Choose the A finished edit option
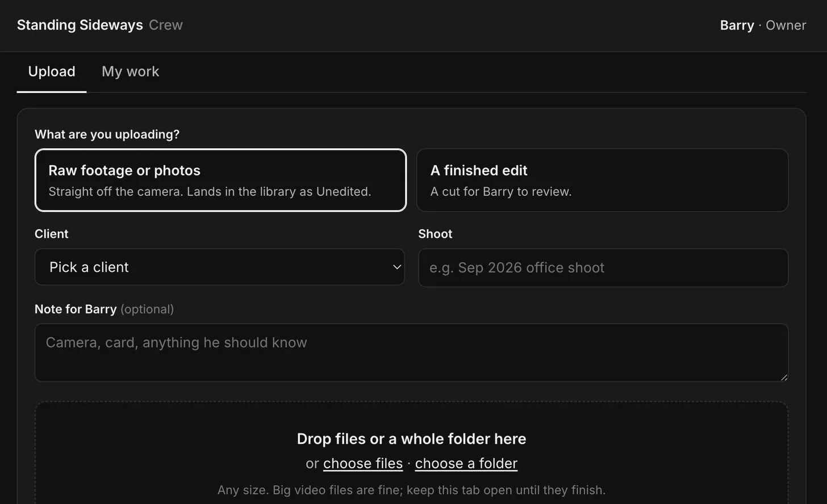The image size is (827, 504). (603, 180)
